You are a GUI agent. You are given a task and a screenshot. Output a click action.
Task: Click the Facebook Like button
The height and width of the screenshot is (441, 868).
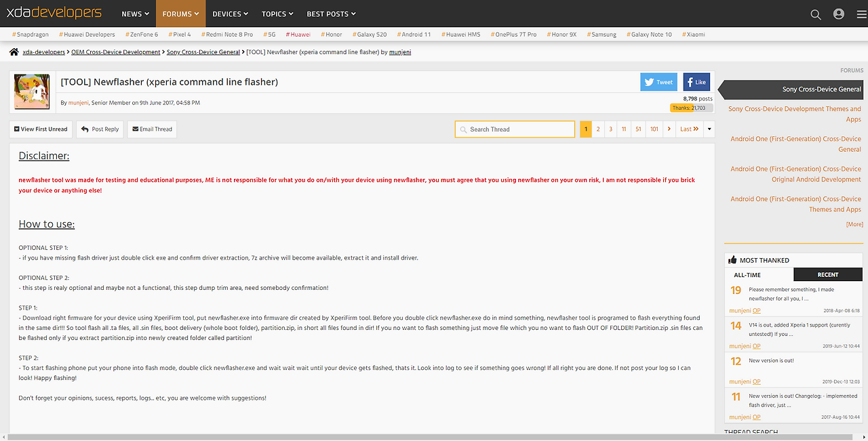696,82
